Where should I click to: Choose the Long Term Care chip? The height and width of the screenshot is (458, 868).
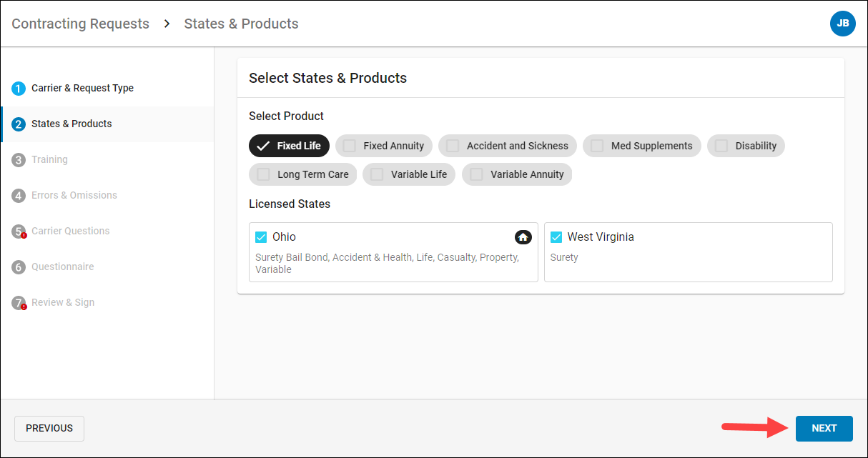tap(302, 174)
